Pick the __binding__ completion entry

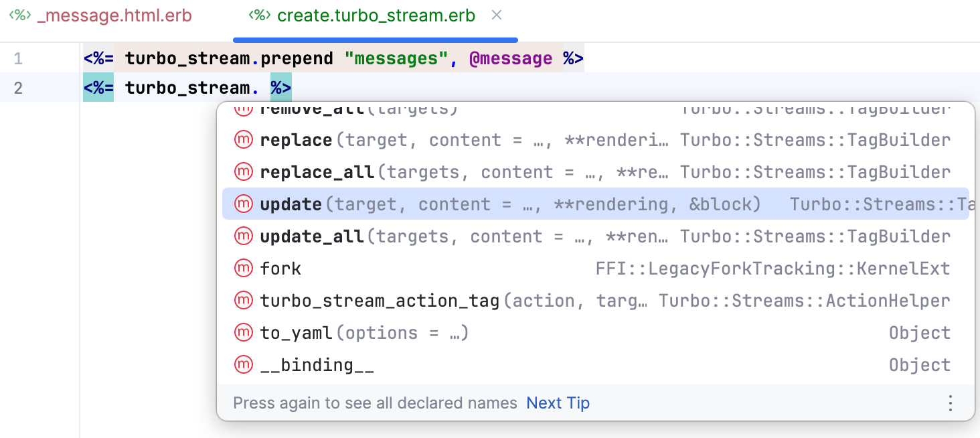(x=596, y=365)
